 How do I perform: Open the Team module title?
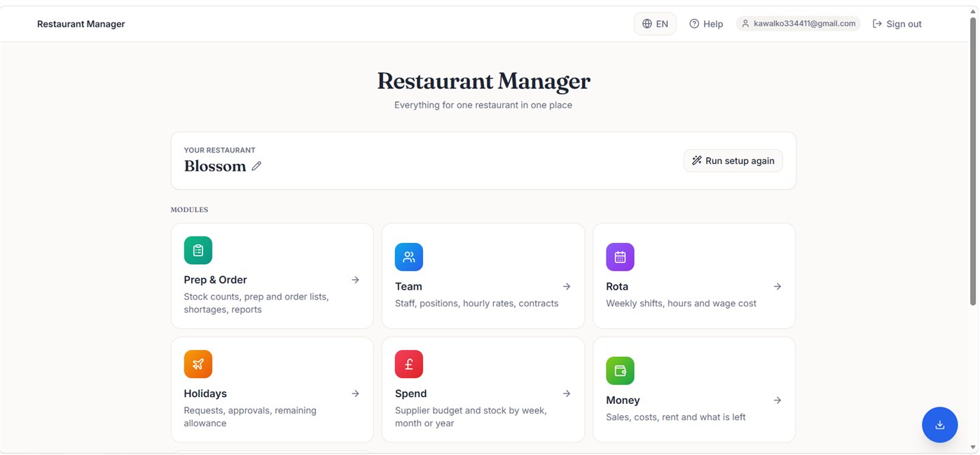(408, 286)
